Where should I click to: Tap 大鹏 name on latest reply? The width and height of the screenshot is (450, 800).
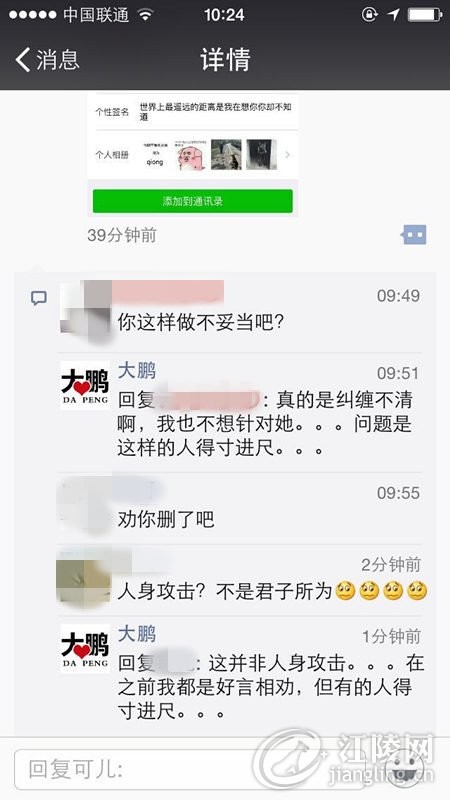click(x=137, y=634)
